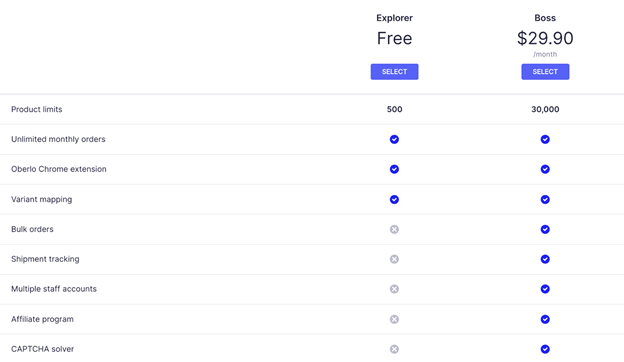Click the Product limits row label
624x362 pixels.
(x=37, y=109)
